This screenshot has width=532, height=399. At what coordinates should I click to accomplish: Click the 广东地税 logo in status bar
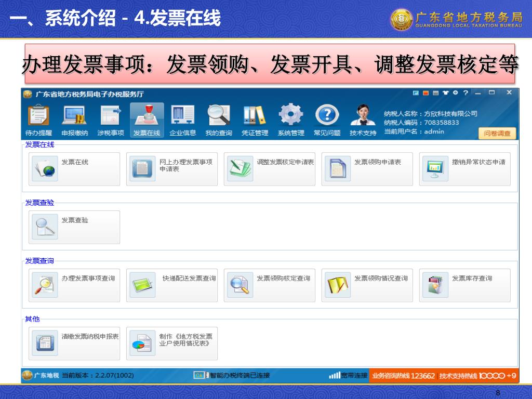coord(41,375)
